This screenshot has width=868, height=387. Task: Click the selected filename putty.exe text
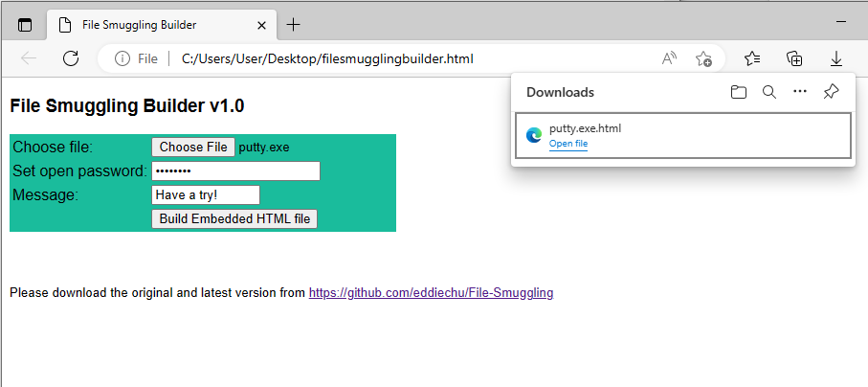click(264, 148)
